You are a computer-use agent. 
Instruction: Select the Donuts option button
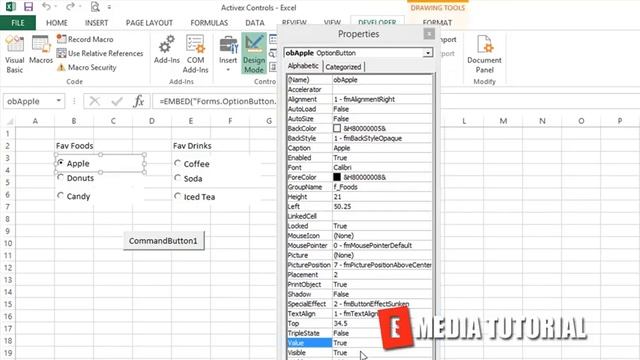coord(60,178)
